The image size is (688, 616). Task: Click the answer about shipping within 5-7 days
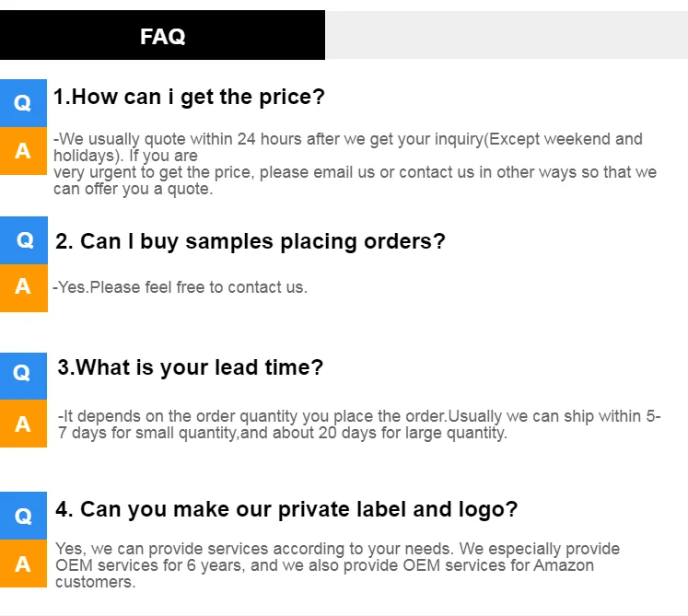click(x=359, y=416)
